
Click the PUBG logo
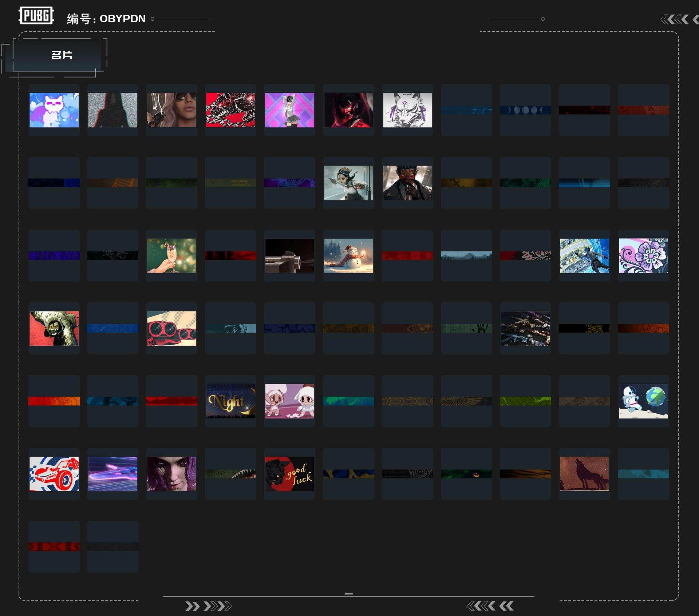click(x=36, y=16)
